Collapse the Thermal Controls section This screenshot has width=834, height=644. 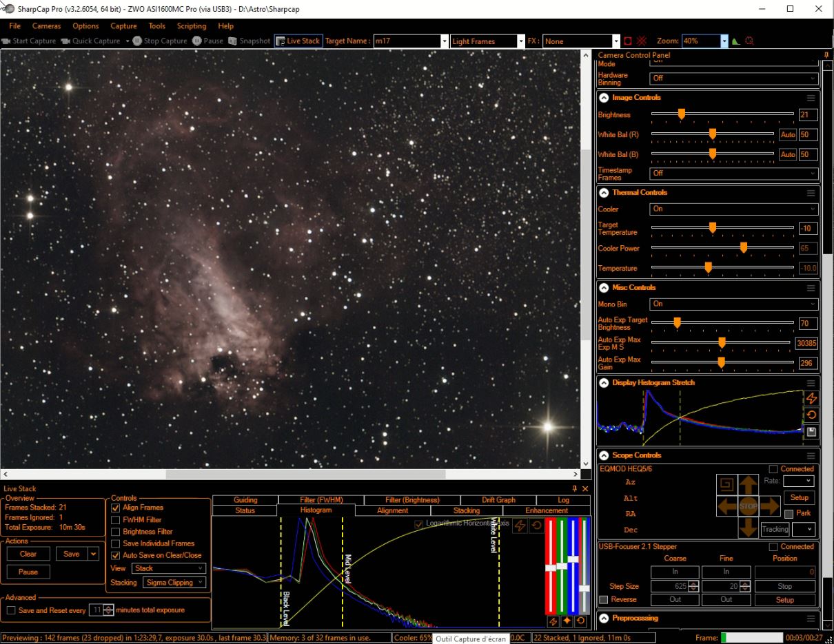point(604,193)
